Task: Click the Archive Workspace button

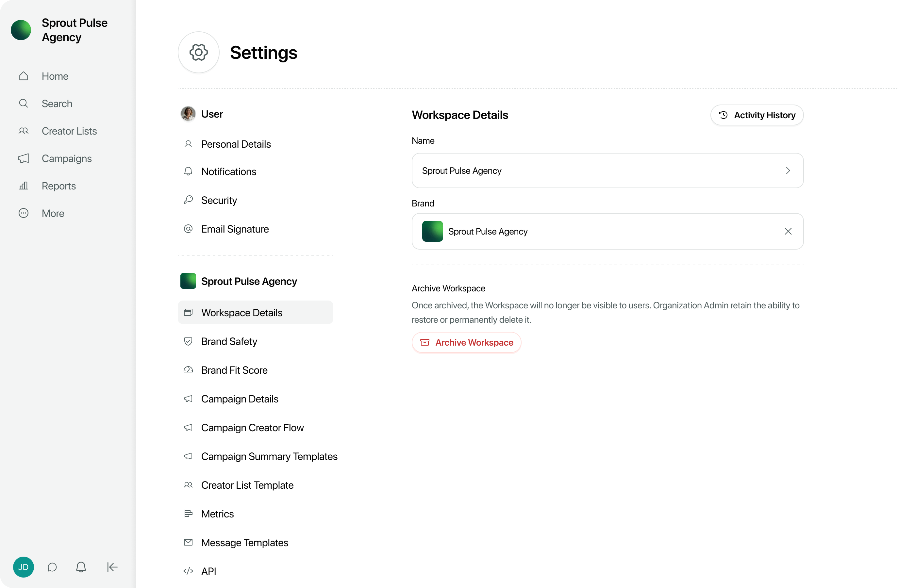Action: click(x=466, y=342)
